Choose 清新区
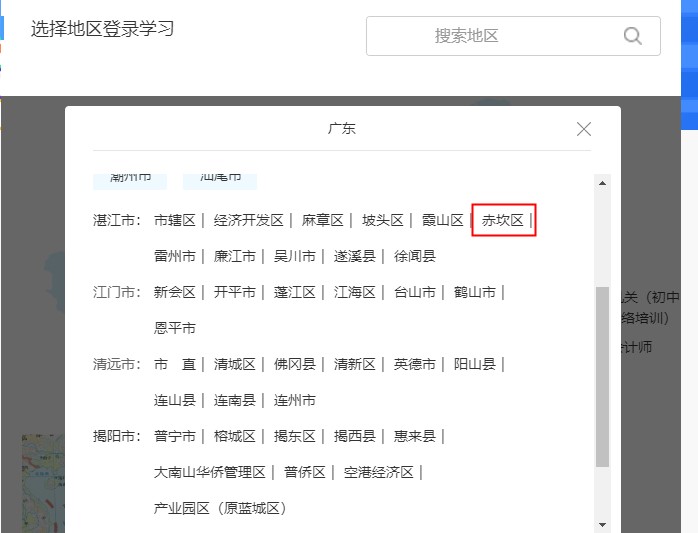This screenshot has width=698, height=533. [355, 364]
